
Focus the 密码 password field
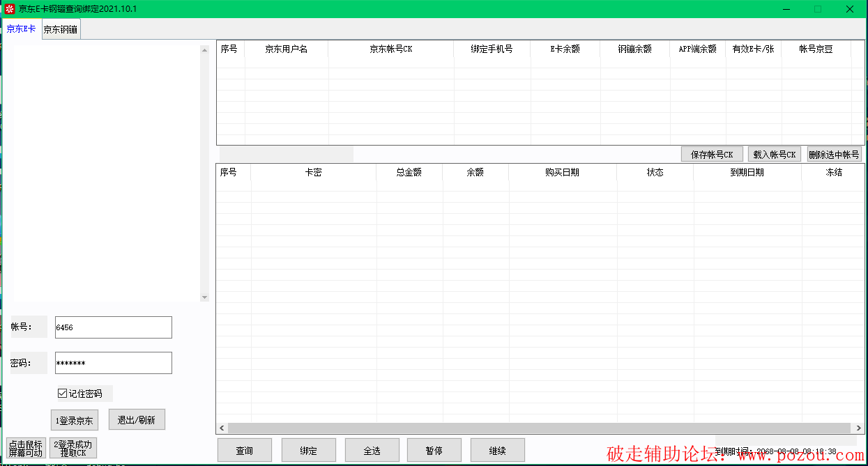pyautogui.click(x=113, y=363)
